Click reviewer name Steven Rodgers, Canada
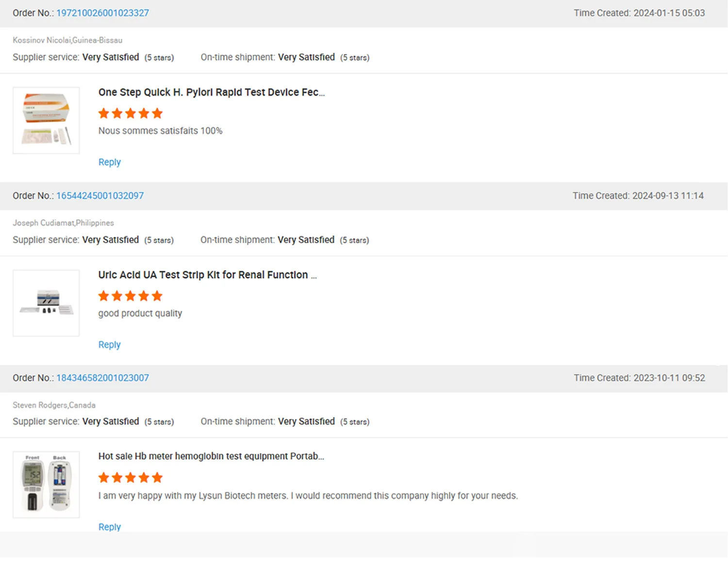Screen dimensions: 728x582 coord(54,405)
